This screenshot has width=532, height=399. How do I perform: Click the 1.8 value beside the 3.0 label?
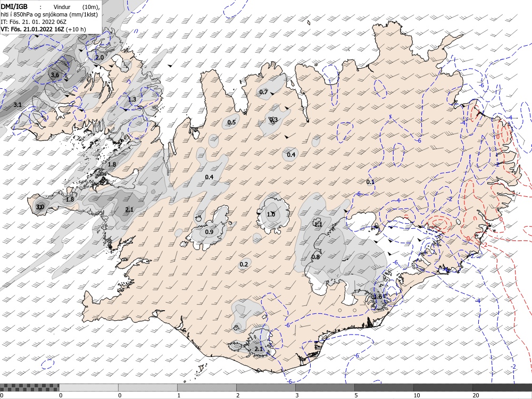[x=70, y=199]
